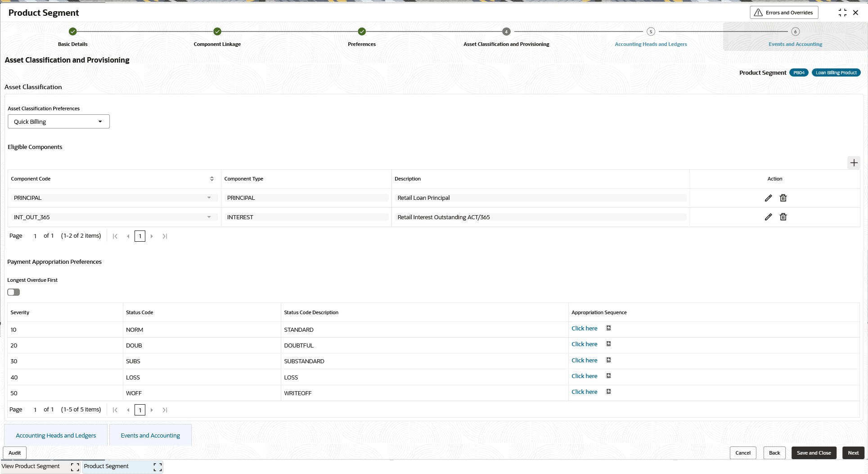Maximize the View Product Segment window
The image size is (868, 474).
coord(75,467)
